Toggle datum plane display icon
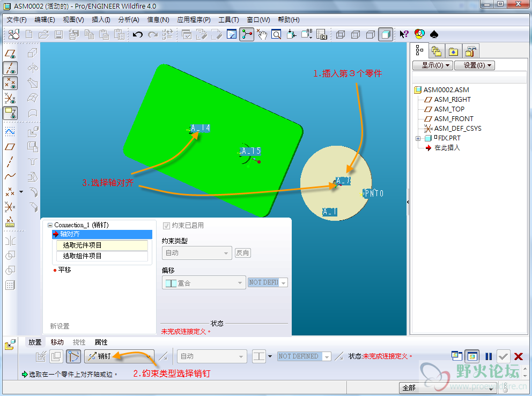The image size is (532, 396). click(10, 54)
